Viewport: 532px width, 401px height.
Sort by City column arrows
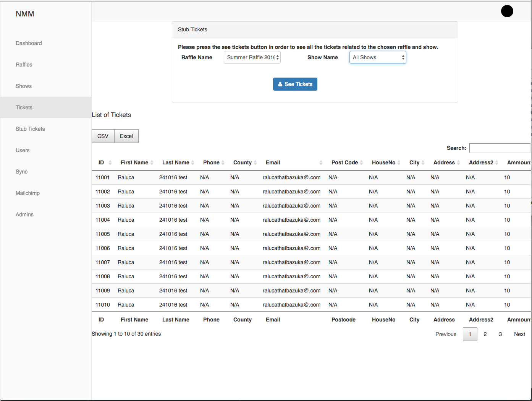click(x=423, y=163)
